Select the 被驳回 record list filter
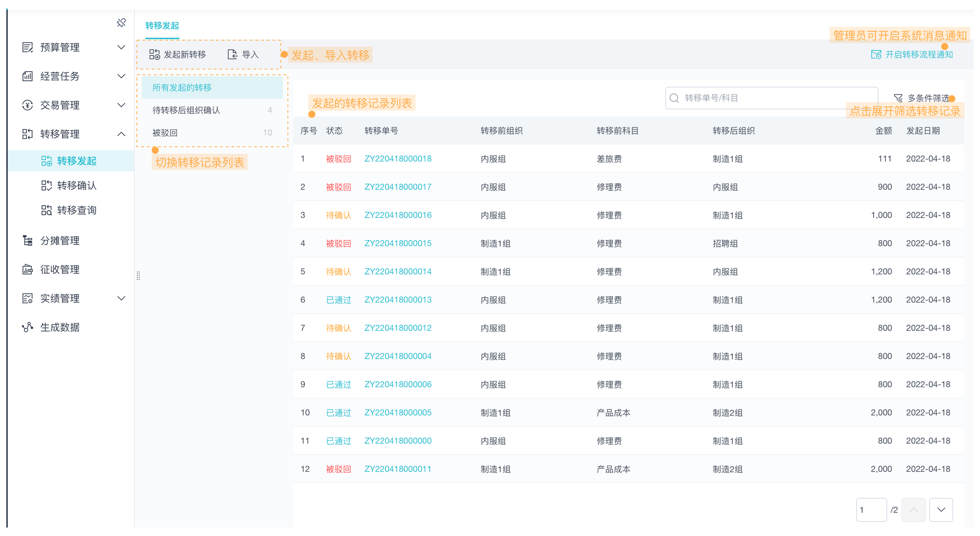Screen dimensions: 980x536 click(165, 133)
